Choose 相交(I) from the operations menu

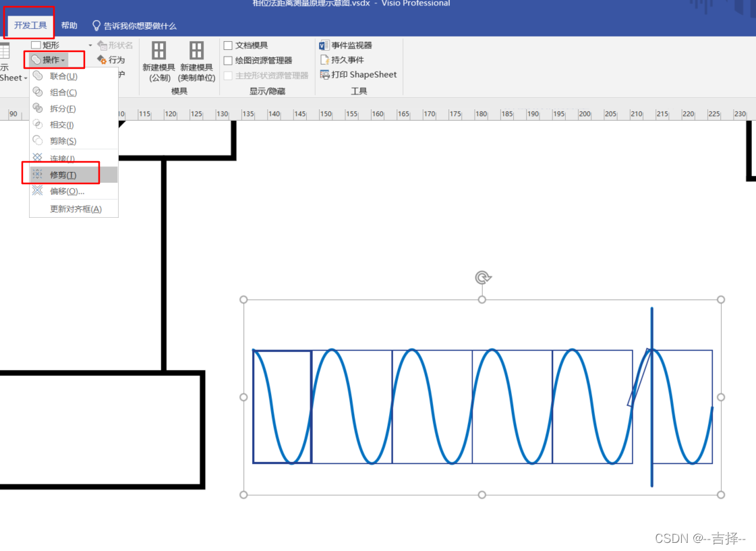click(x=74, y=125)
